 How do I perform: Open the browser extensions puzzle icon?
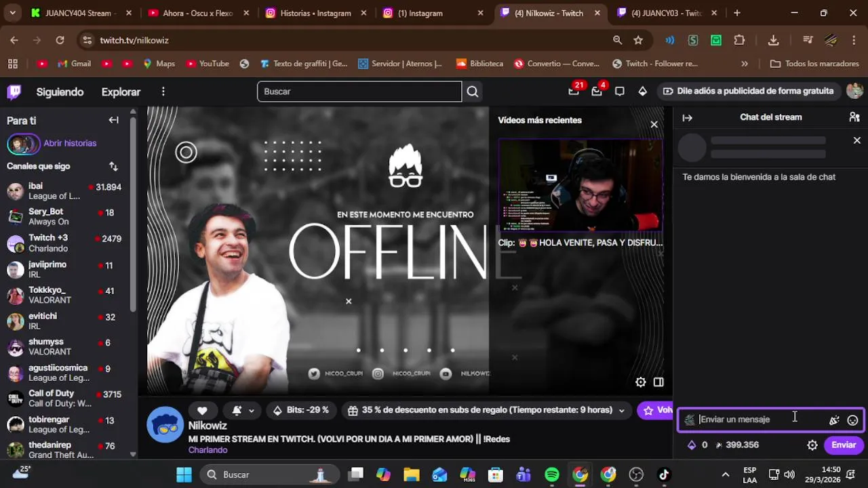coord(739,40)
